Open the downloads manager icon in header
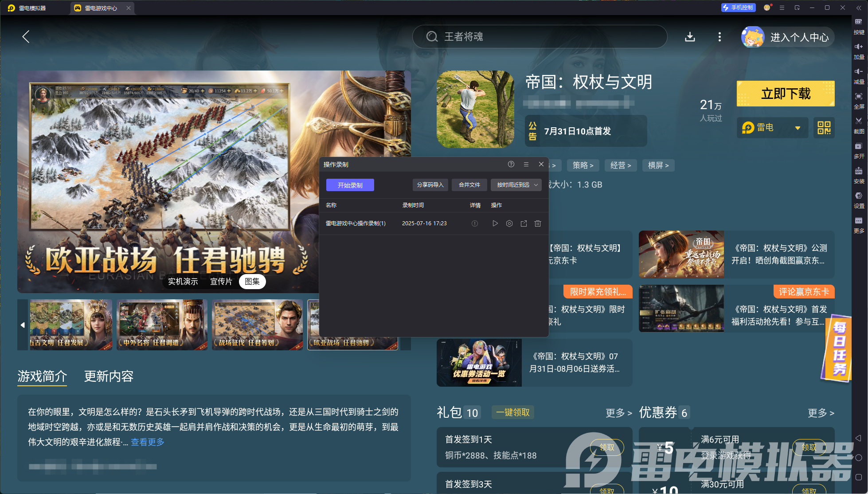This screenshot has width=868, height=494. [x=690, y=37]
